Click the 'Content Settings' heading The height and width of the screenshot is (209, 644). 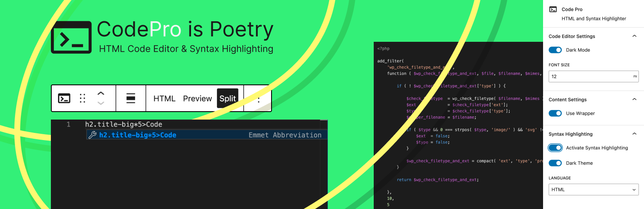tap(567, 99)
